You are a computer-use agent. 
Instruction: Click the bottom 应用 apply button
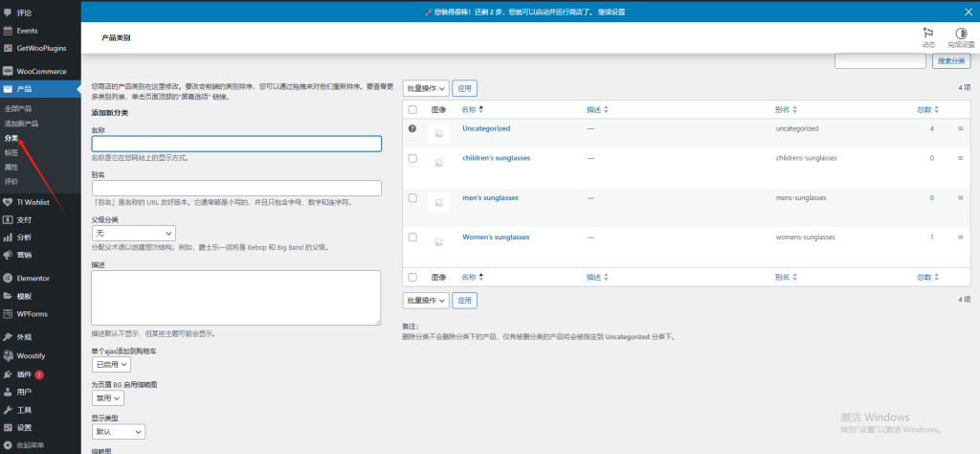(464, 300)
